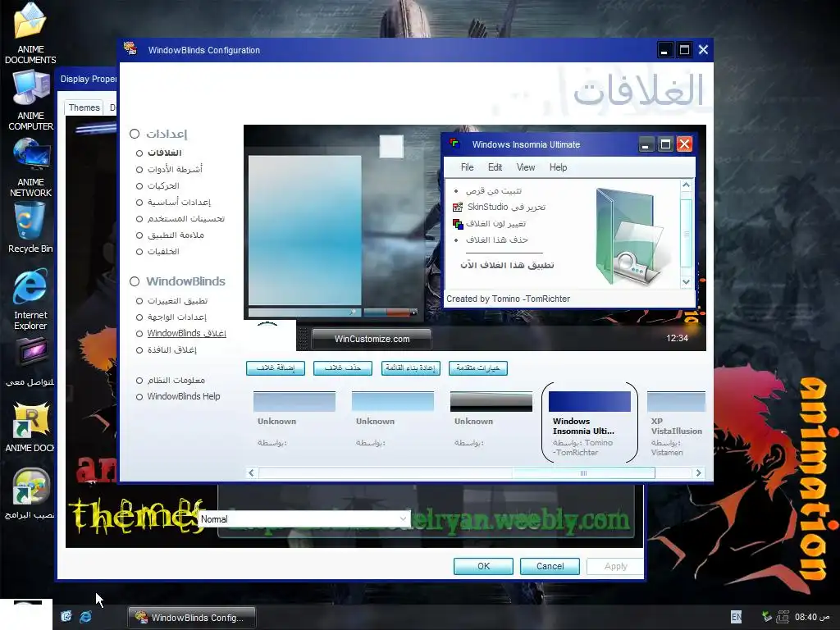Select the ملاءمة التطبيق radio option
Screen dimensions: 840x630
139,235
